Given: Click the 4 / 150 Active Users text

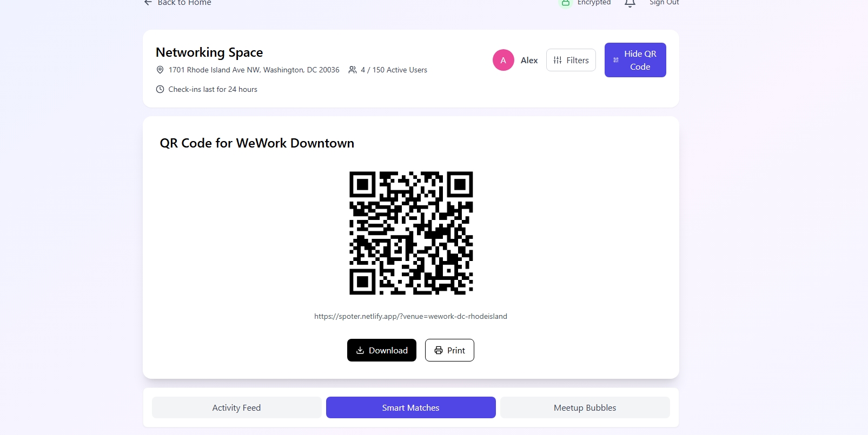Looking at the screenshot, I should pyautogui.click(x=394, y=70).
